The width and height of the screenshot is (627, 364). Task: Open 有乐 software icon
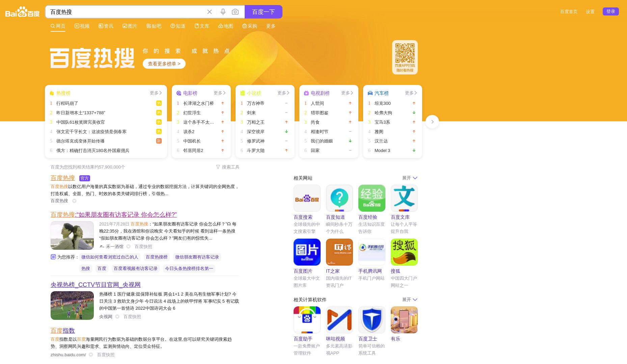click(x=404, y=320)
